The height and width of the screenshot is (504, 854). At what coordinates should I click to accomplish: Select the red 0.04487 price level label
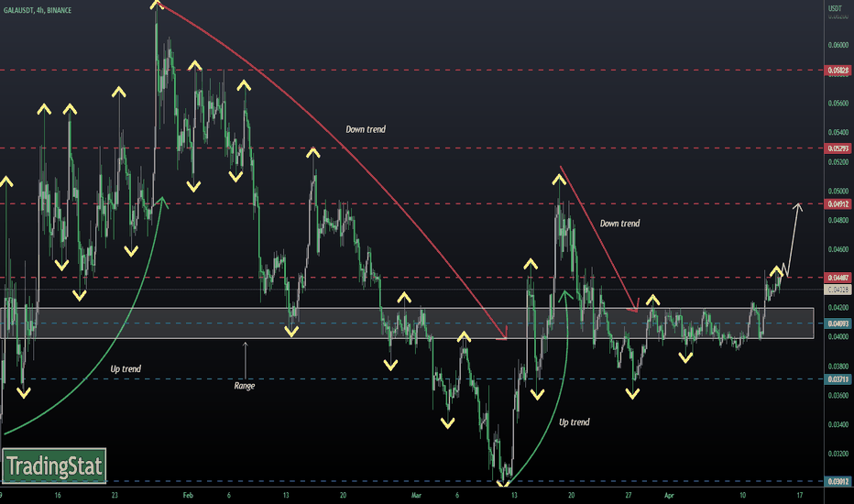click(x=838, y=278)
